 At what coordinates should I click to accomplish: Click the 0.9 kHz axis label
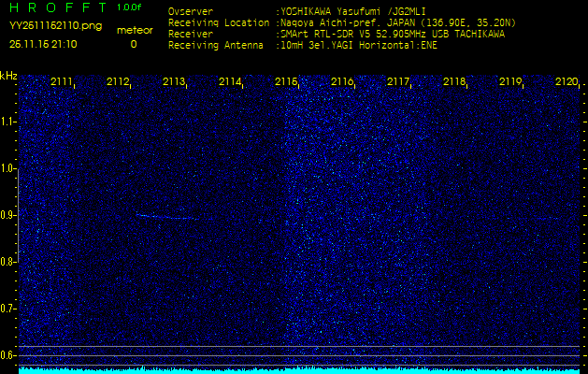point(7,215)
